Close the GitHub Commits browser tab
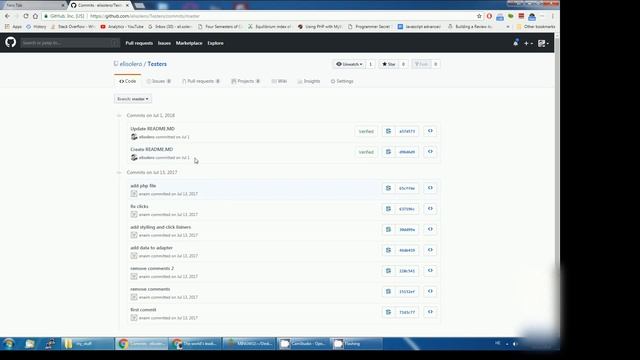 [127, 5]
